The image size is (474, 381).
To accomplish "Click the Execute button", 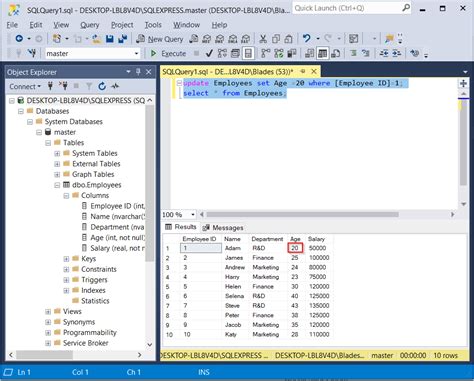I will click(x=168, y=53).
